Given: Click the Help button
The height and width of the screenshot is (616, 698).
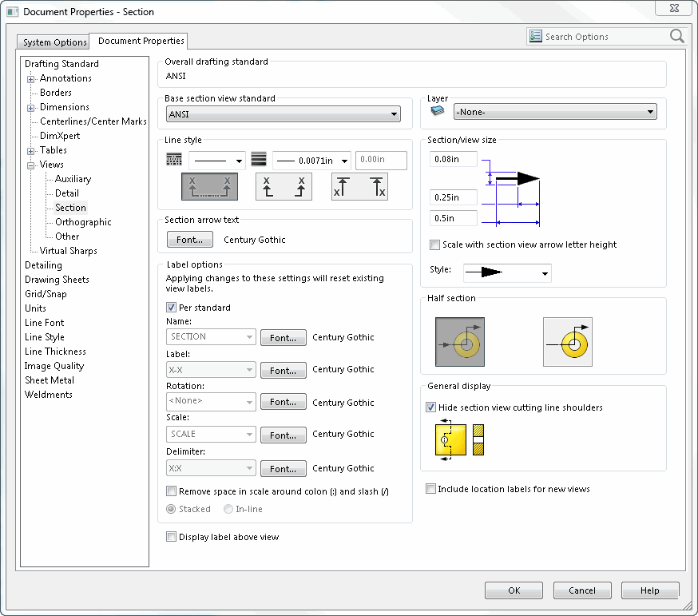Looking at the screenshot, I should tap(650, 590).
